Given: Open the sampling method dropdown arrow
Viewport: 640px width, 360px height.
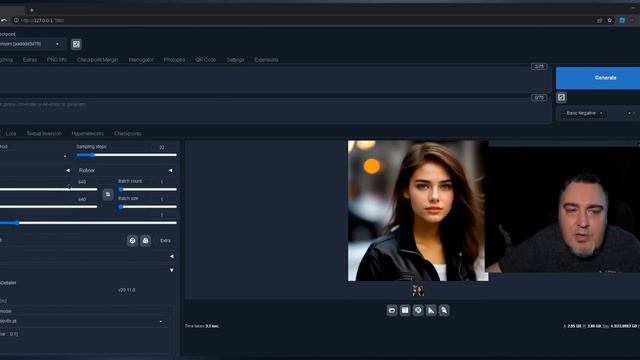Looking at the screenshot, I should click(x=65, y=156).
